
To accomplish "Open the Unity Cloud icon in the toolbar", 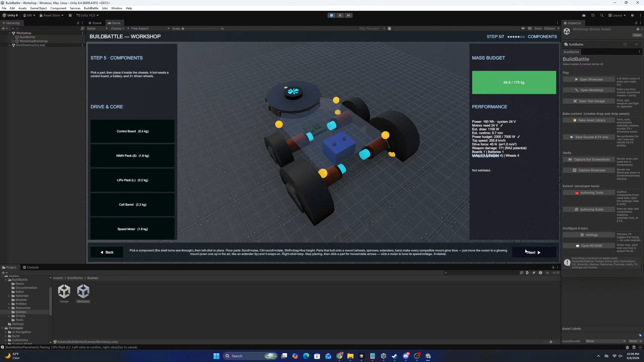I will pos(584,15).
